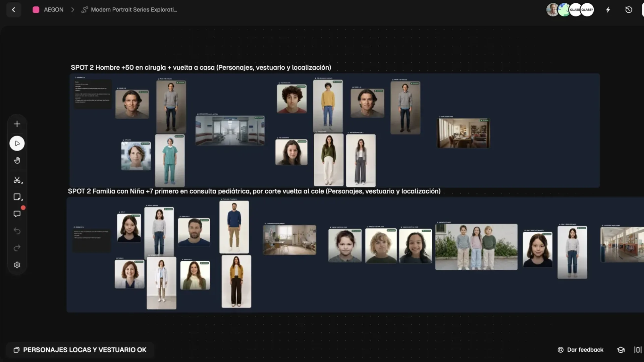Click the rightmost GLASSY collaborator avatar

[x=587, y=10]
